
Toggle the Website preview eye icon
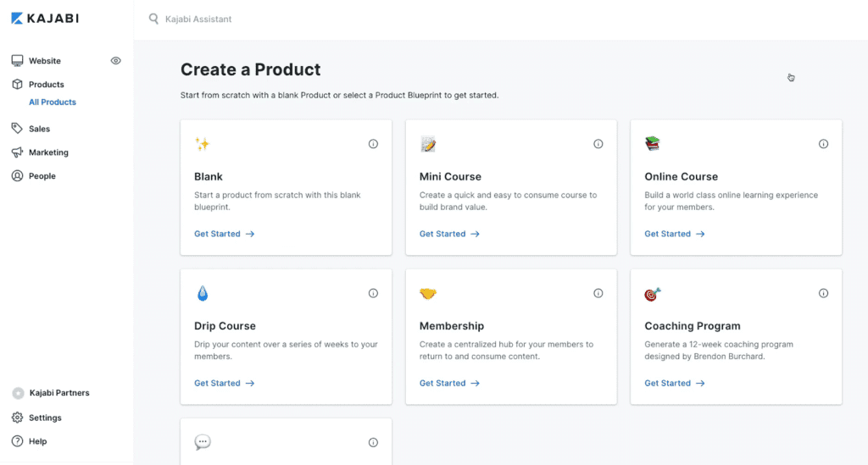pos(115,61)
